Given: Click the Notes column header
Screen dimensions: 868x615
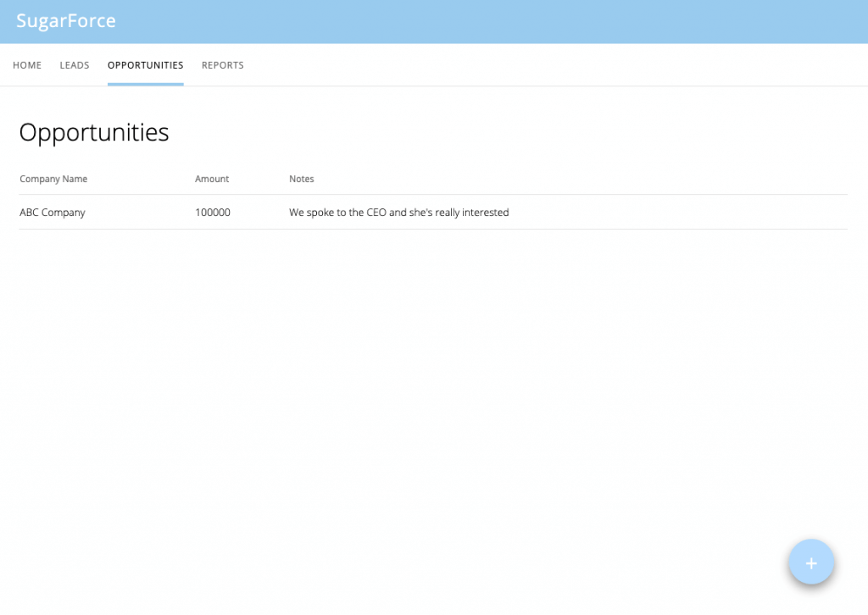Looking at the screenshot, I should point(302,179).
